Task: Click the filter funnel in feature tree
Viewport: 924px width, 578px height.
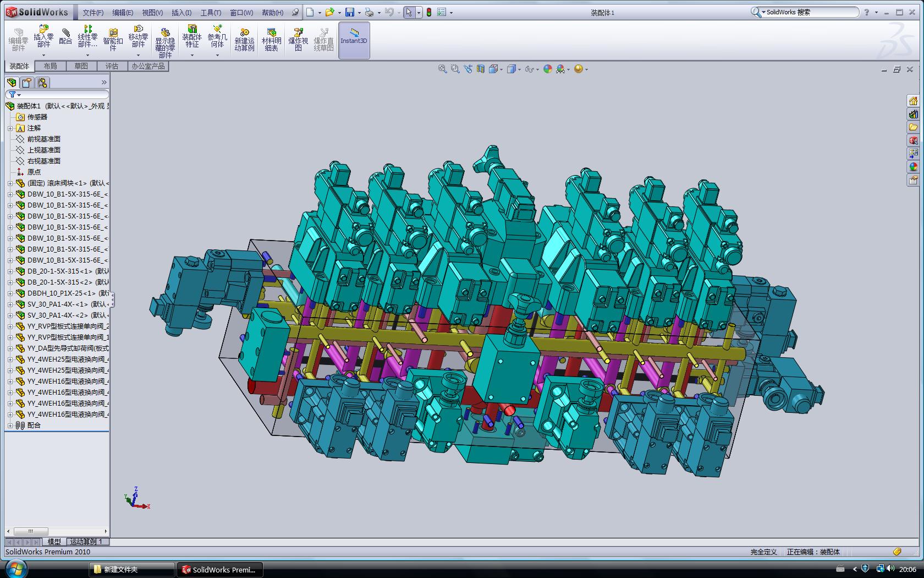Action: (x=12, y=95)
